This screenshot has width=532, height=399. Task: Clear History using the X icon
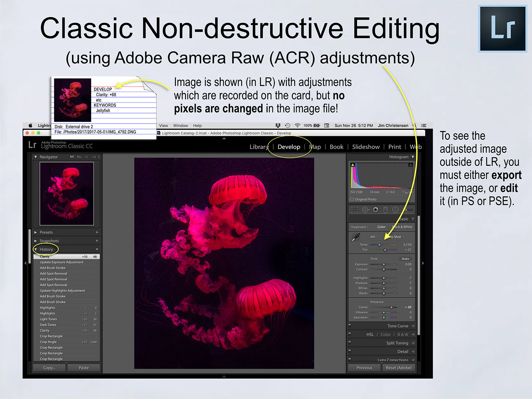[97, 249]
